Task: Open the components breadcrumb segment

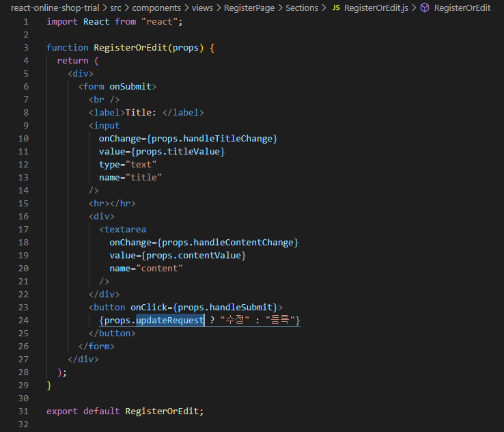Action: [156, 8]
